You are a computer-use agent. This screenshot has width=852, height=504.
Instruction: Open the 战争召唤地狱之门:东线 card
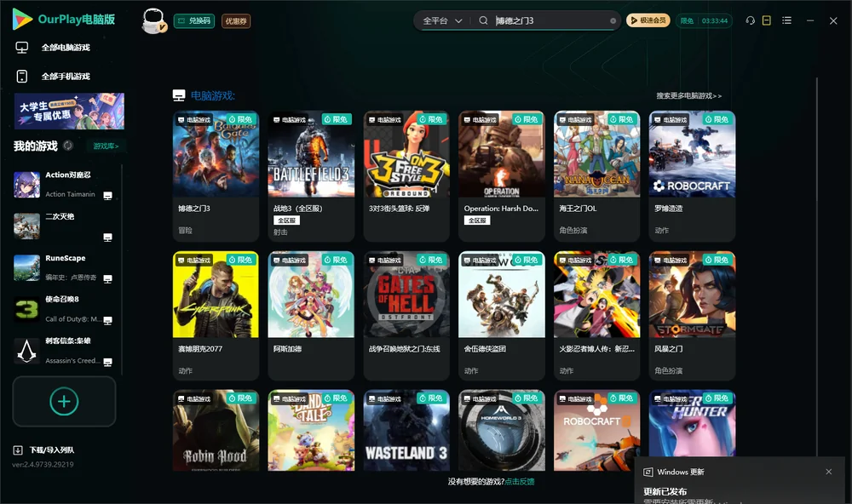point(406,316)
